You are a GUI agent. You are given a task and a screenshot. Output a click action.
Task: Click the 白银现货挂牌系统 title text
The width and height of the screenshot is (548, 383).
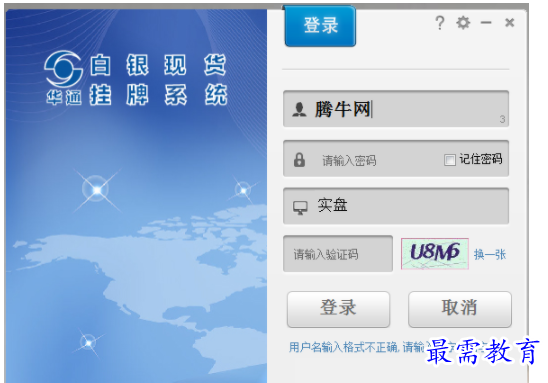click(158, 80)
